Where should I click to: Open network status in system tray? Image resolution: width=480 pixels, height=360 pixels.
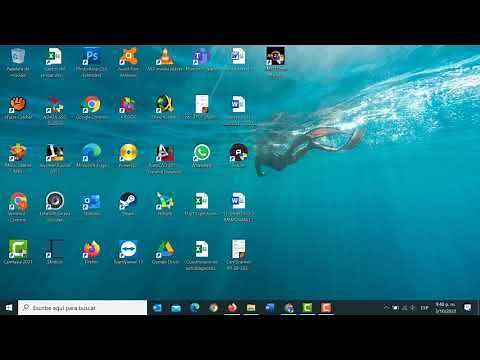(x=404, y=308)
